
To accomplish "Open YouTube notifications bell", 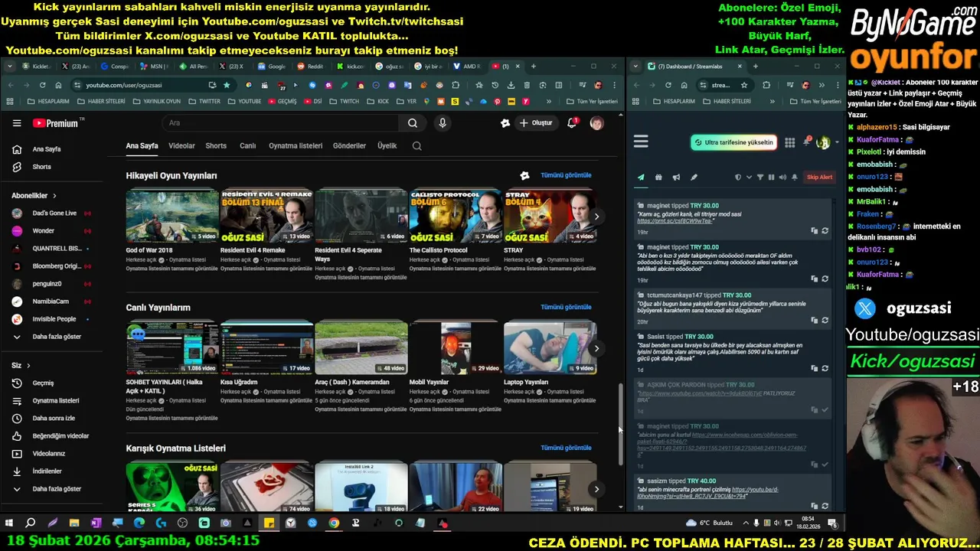I will (x=572, y=123).
